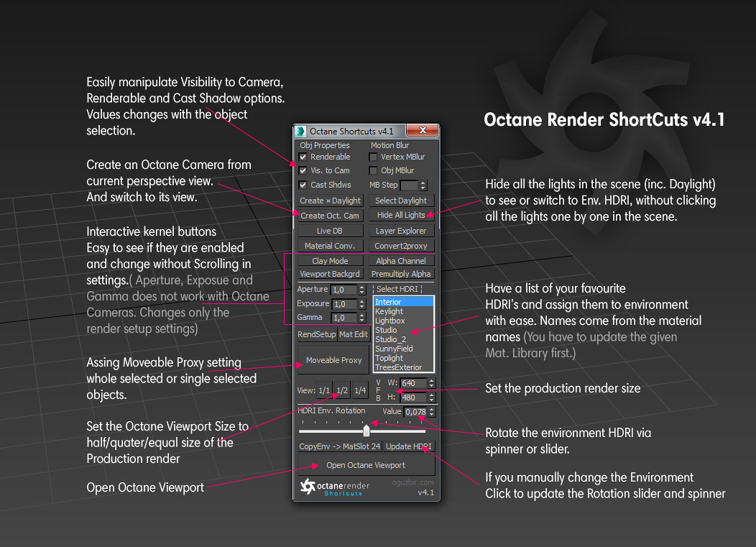Select Studio_2 in HDRI list
The height and width of the screenshot is (547, 756).
point(404,339)
